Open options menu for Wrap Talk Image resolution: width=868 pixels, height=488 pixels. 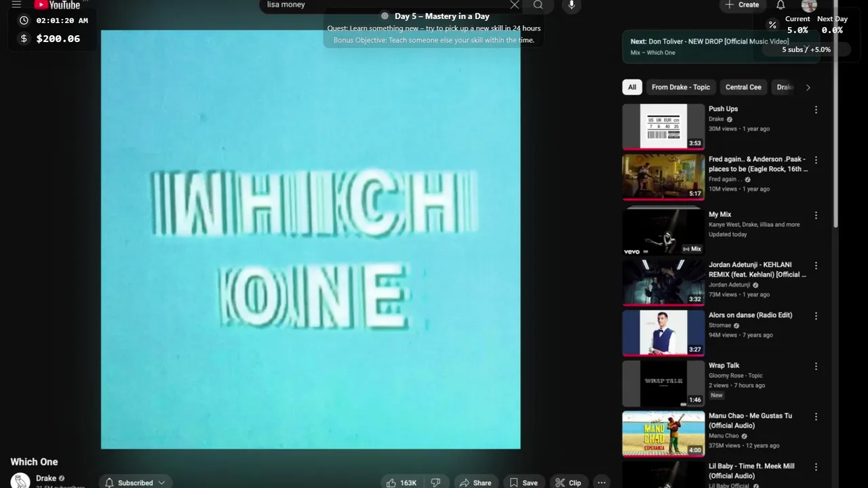pyautogui.click(x=816, y=367)
